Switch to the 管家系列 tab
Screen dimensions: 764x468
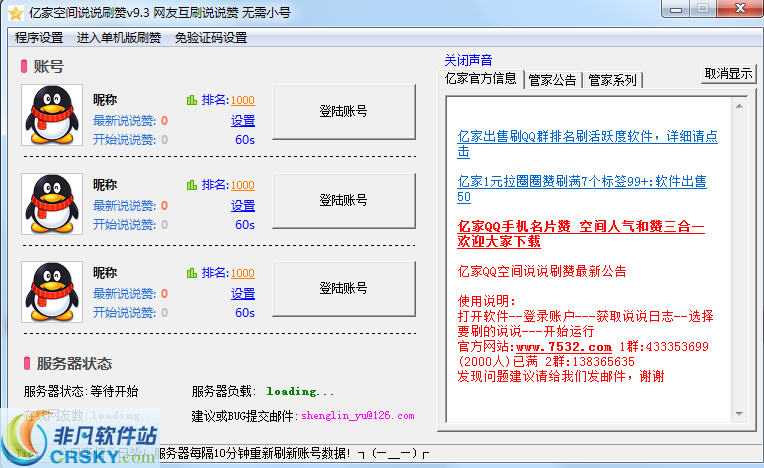(x=612, y=80)
